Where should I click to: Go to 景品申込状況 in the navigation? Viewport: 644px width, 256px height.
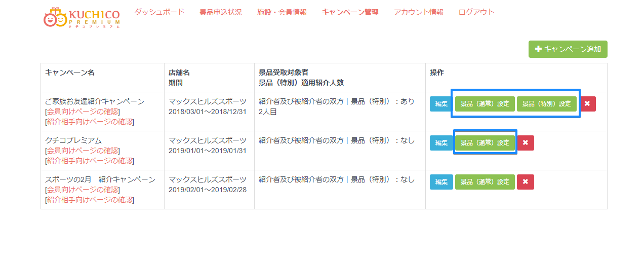pyautogui.click(x=221, y=12)
